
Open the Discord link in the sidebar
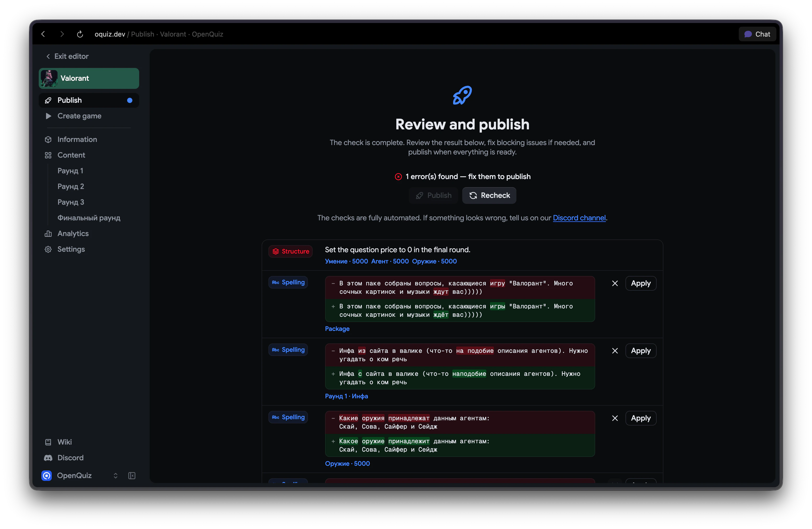(x=89, y=458)
